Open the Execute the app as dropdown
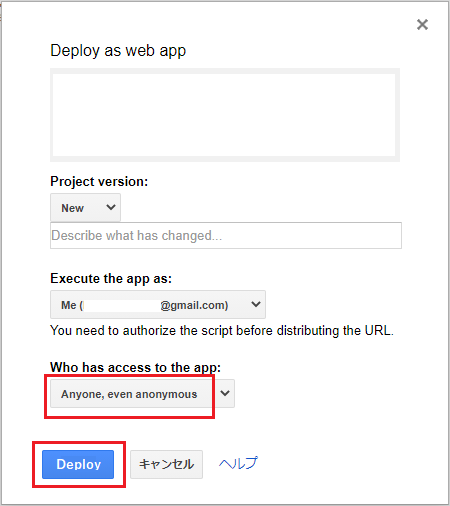The height and width of the screenshot is (506, 450). click(158, 305)
